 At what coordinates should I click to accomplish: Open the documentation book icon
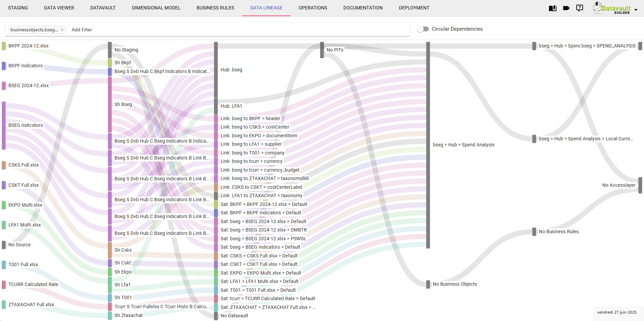552,8
